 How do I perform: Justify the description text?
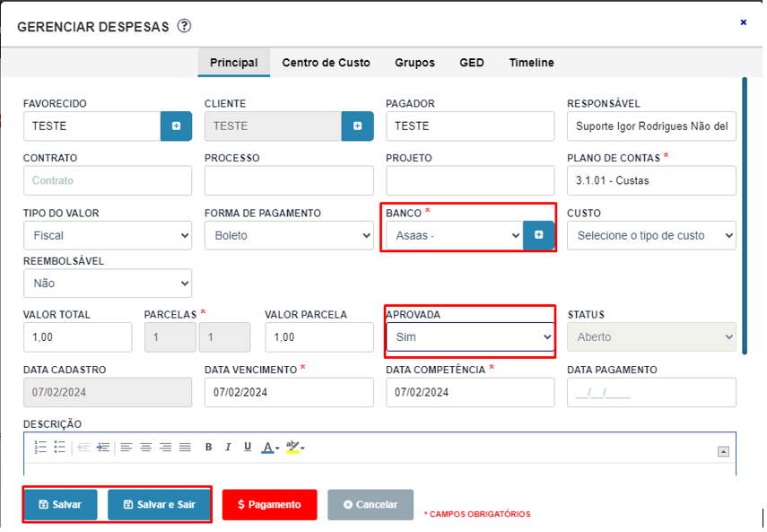[x=185, y=447]
